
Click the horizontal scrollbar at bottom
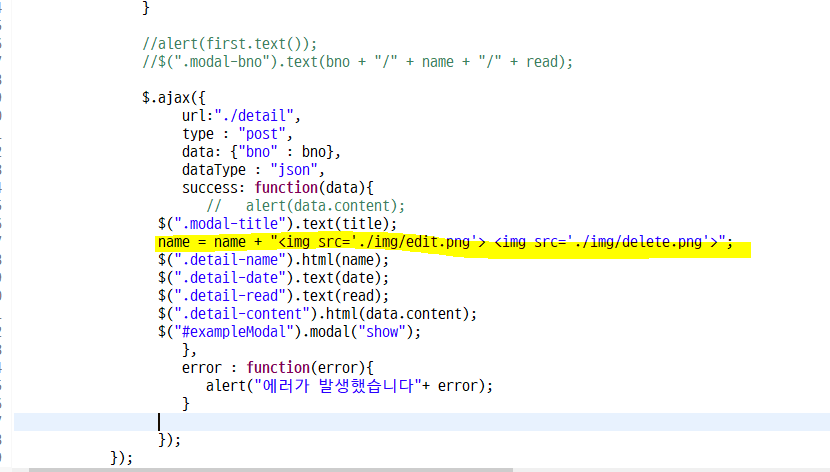270,469
